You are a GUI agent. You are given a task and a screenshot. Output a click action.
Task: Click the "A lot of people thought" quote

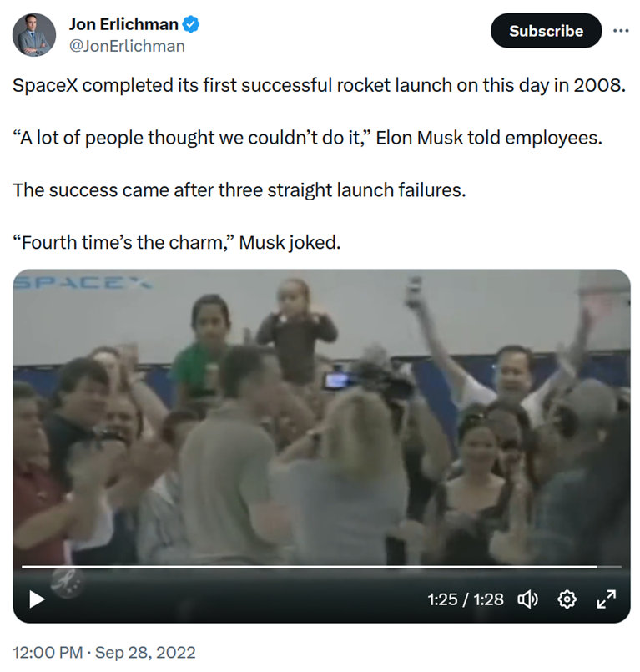pyautogui.click(x=307, y=138)
